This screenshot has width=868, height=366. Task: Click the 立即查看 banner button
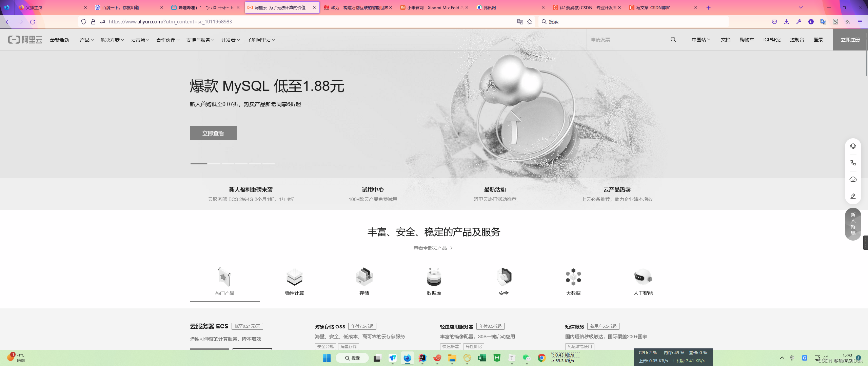[x=213, y=133]
